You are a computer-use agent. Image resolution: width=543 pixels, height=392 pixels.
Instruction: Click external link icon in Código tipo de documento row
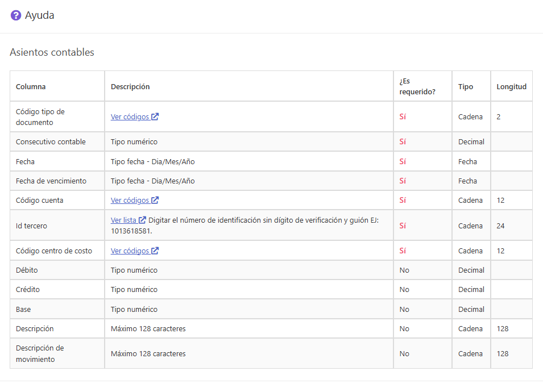tap(155, 116)
